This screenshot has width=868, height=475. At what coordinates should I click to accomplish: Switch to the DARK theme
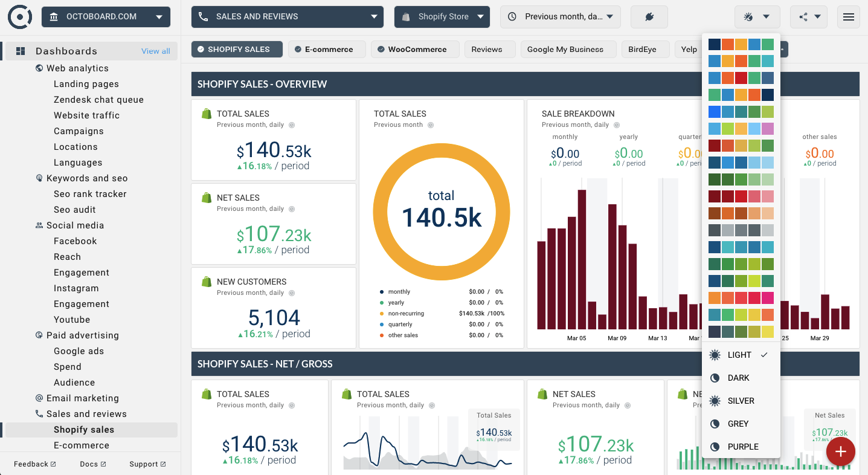pyautogui.click(x=738, y=378)
